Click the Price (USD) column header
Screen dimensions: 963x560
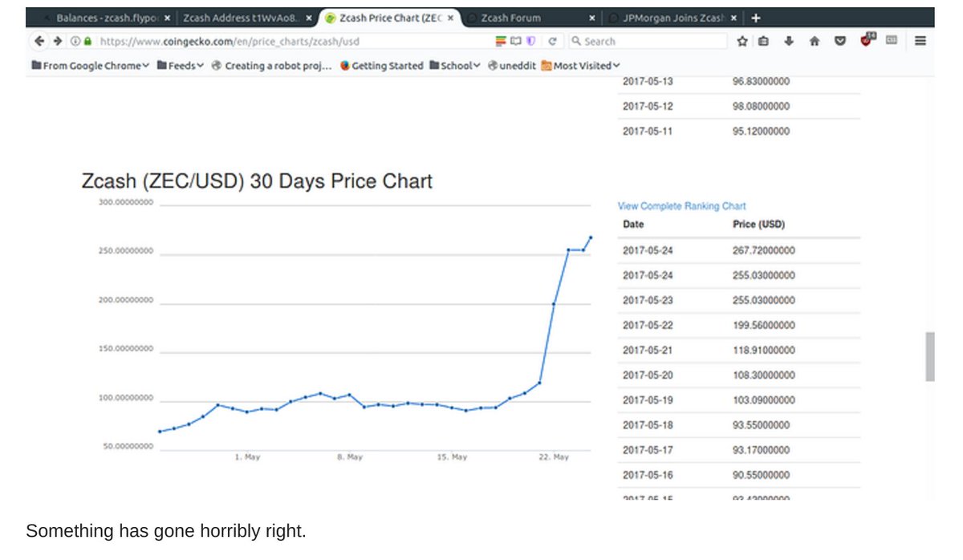pos(759,225)
